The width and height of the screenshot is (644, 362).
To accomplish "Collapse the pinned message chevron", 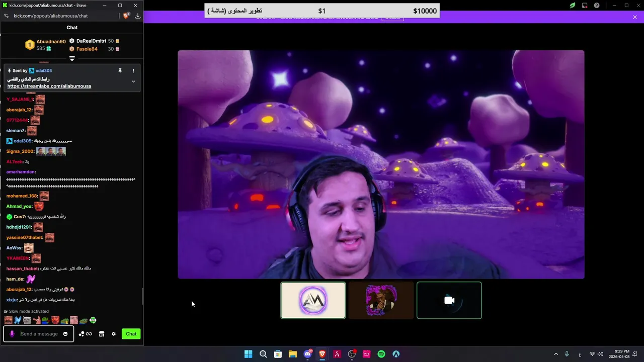I will 133,81.
